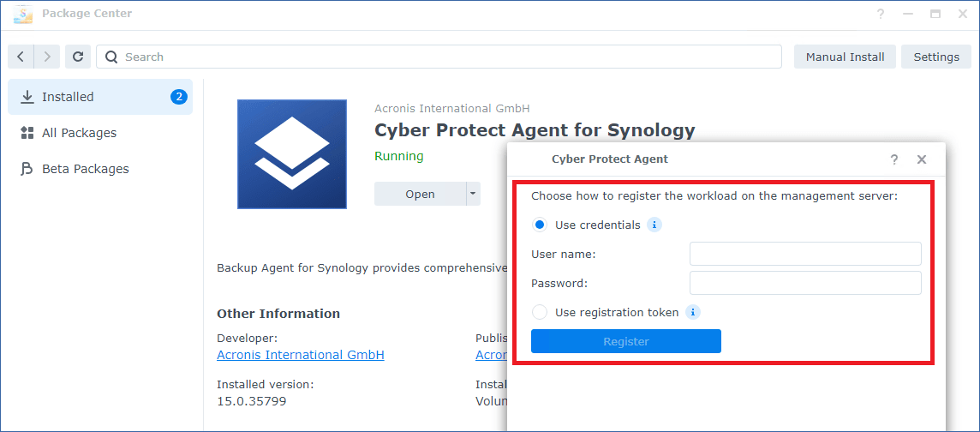
Task: Select the Use registration token option
Action: coord(540,312)
